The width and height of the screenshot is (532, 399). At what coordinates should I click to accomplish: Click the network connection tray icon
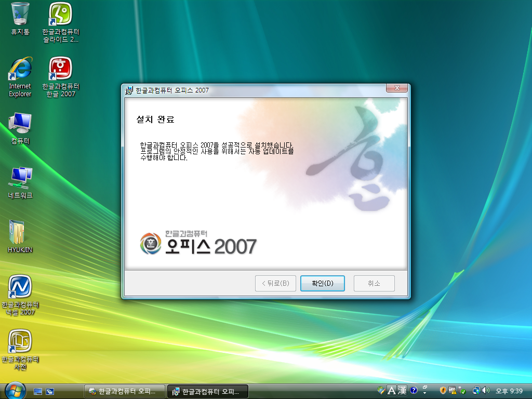click(476, 391)
